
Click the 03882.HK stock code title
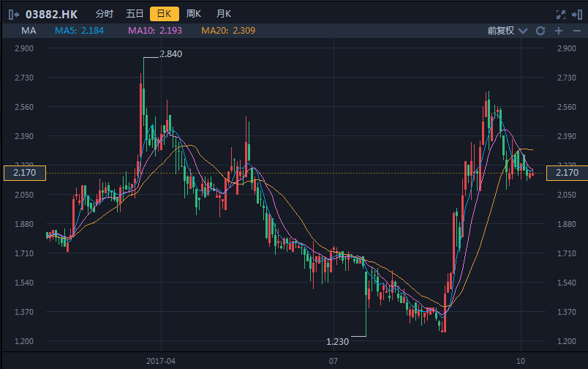(51, 14)
